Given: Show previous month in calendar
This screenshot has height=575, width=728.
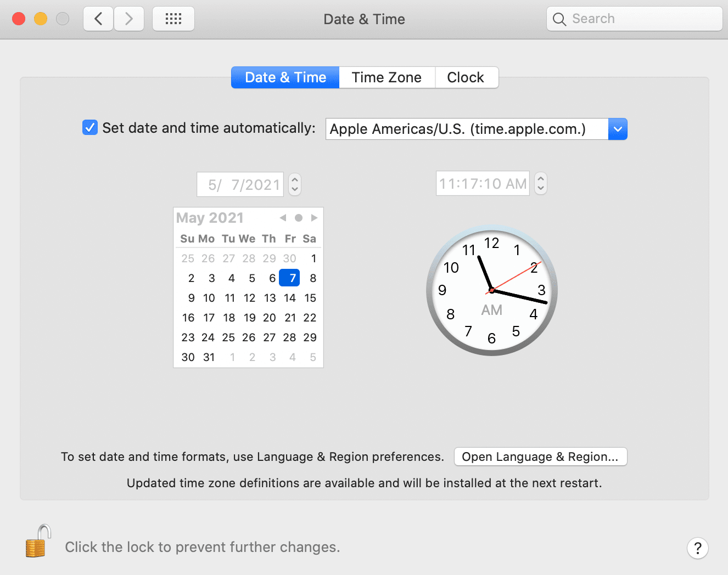Looking at the screenshot, I should pyautogui.click(x=283, y=218).
